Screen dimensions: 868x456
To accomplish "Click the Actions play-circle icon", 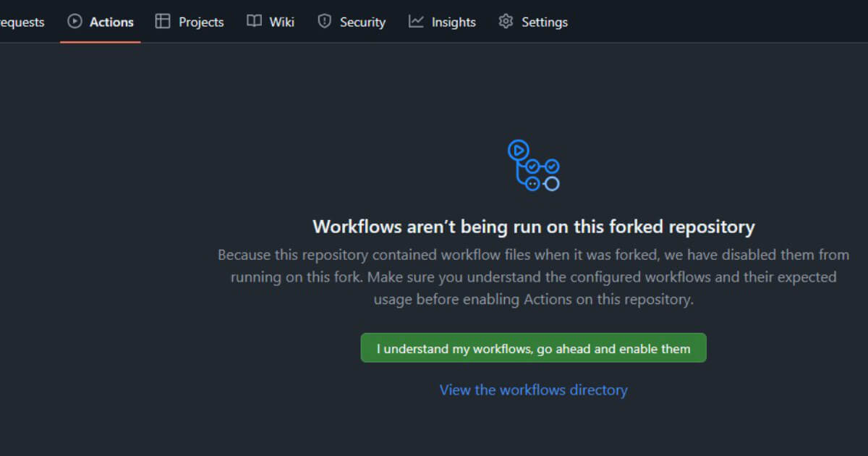I will pos(75,22).
